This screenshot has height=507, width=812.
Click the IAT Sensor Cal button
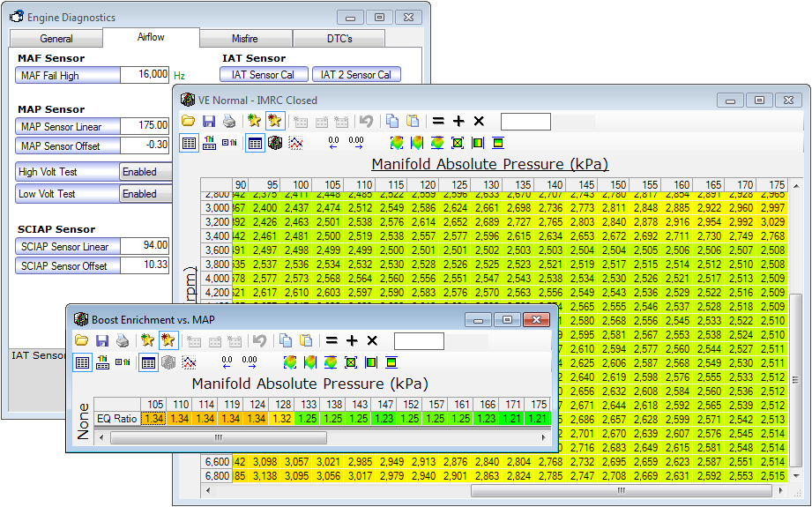click(x=264, y=75)
